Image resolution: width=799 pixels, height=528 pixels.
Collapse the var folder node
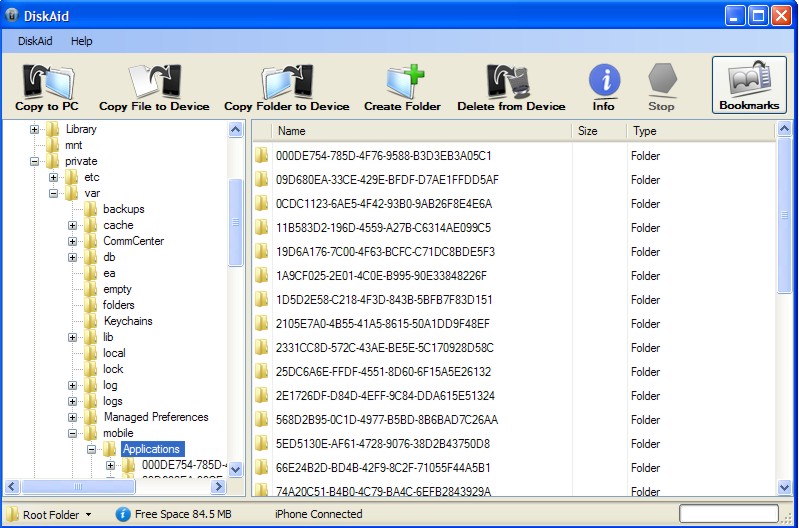(54, 193)
